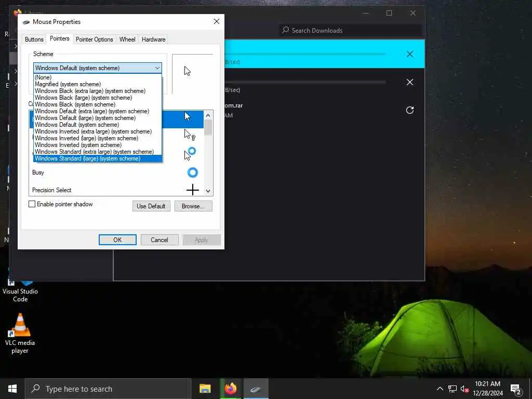Choose Windows Inverted (large) scheme
Viewport: 532px width, 399px height.
point(98,138)
